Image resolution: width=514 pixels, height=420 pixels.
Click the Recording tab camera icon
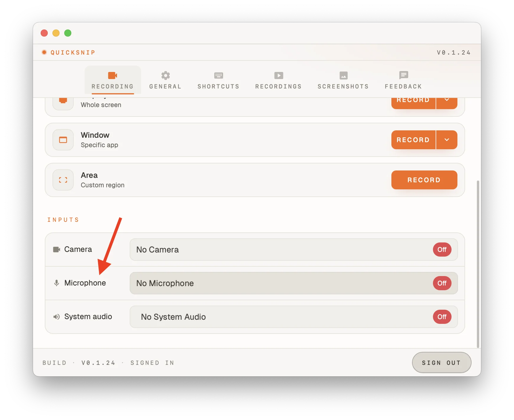[x=113, y=76]
